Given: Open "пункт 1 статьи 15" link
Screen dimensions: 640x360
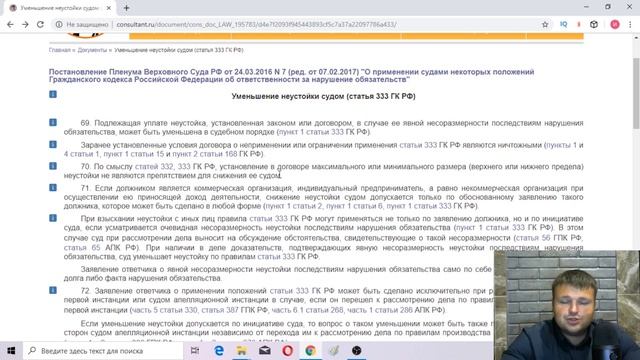Looking at the screenshot, I should [x=133, y=154].
